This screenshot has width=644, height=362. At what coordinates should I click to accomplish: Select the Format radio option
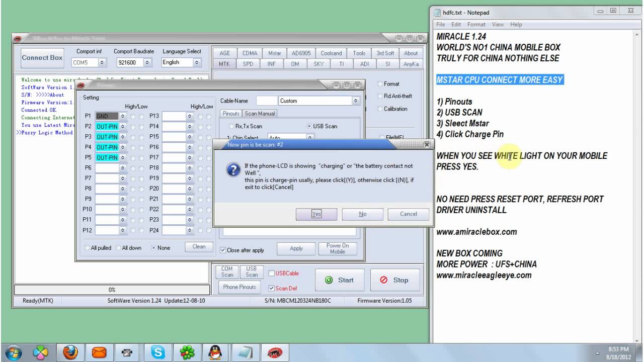coord(388,84)
